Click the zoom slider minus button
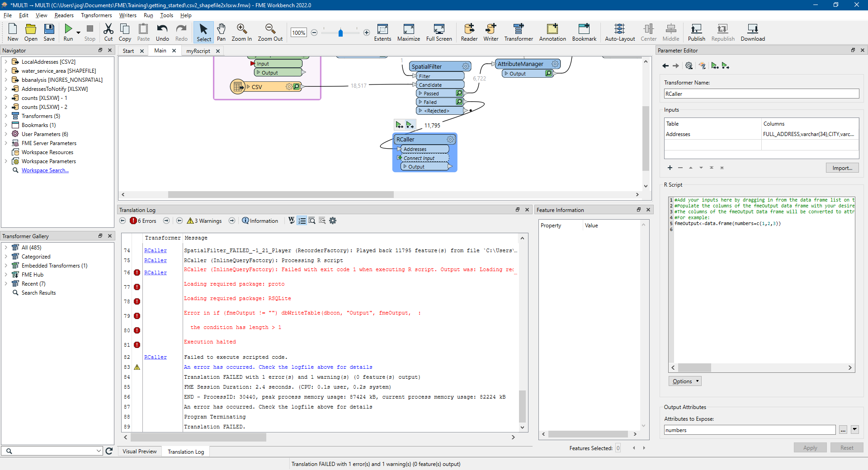 coord(314,33)
